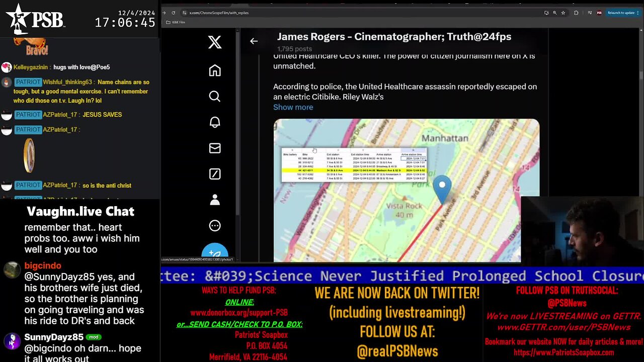This screenshot has height=362, width=644.
Task: Click @realPSBNews Twitter handle
Action: pyautogui.click(x=397, y=351)
